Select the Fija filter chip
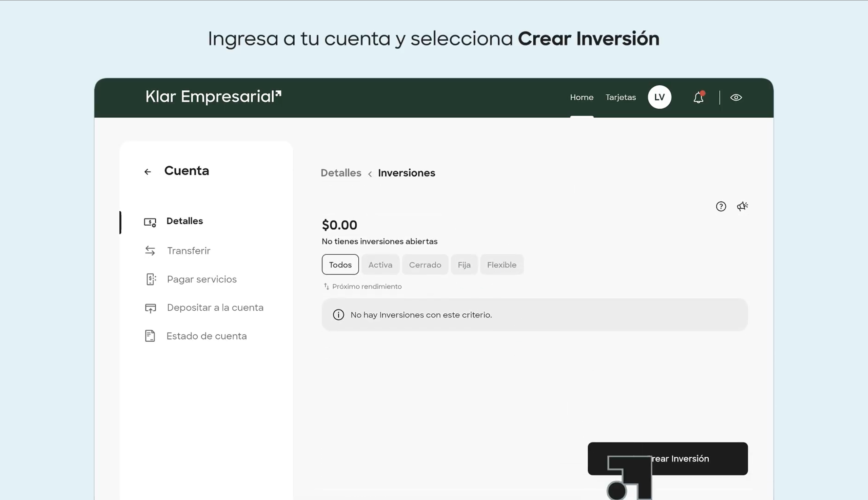The width and height of the screenshot is (868, 500). click(464, 265)
